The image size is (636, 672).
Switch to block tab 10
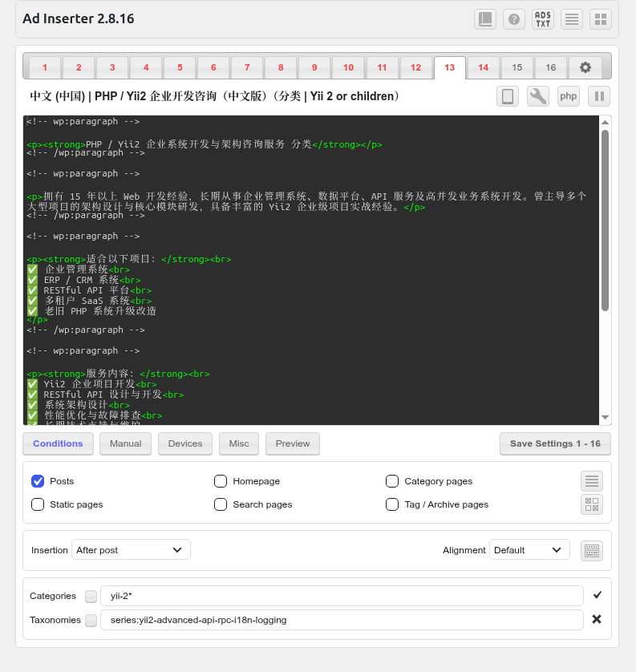[348, 67]
